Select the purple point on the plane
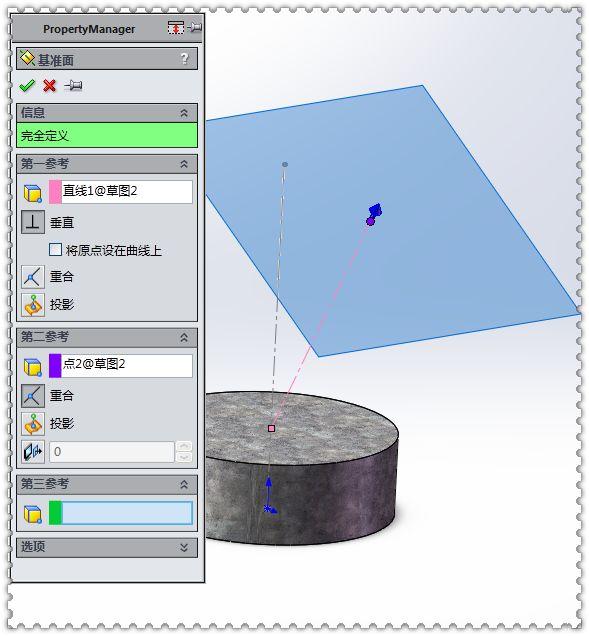The height and width of the screenshot is (636, 589). (370, 221)
